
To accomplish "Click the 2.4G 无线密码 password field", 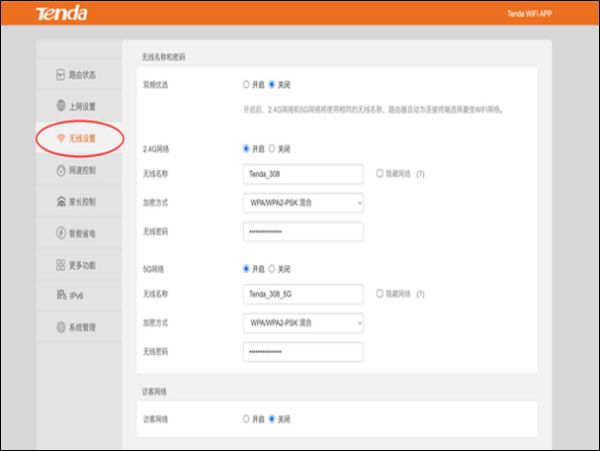I will [303, 231].
